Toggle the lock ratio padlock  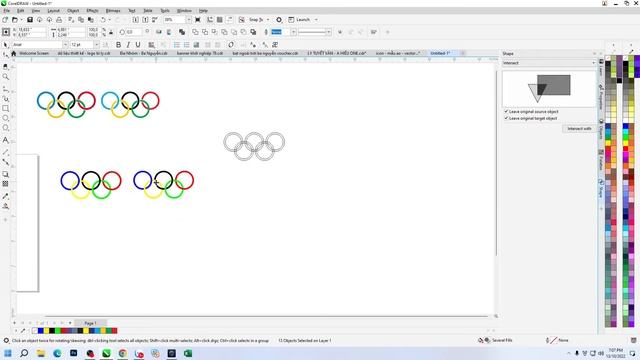tap(111, 32)
